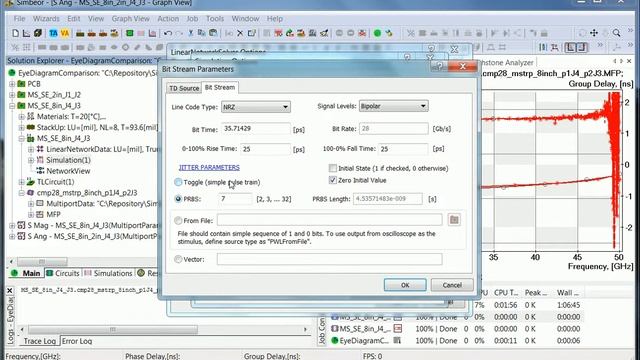Open the Graph View menu
The width and height of the screenshot is (640, 360).
[131, 19]
